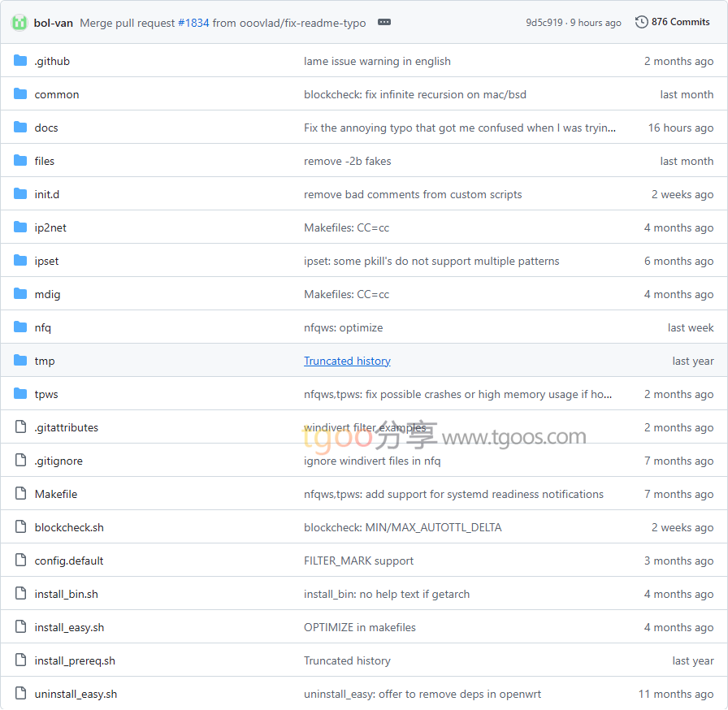Open the bol-van author profile name
Viewport: 728px width, 710px height.
54,23
